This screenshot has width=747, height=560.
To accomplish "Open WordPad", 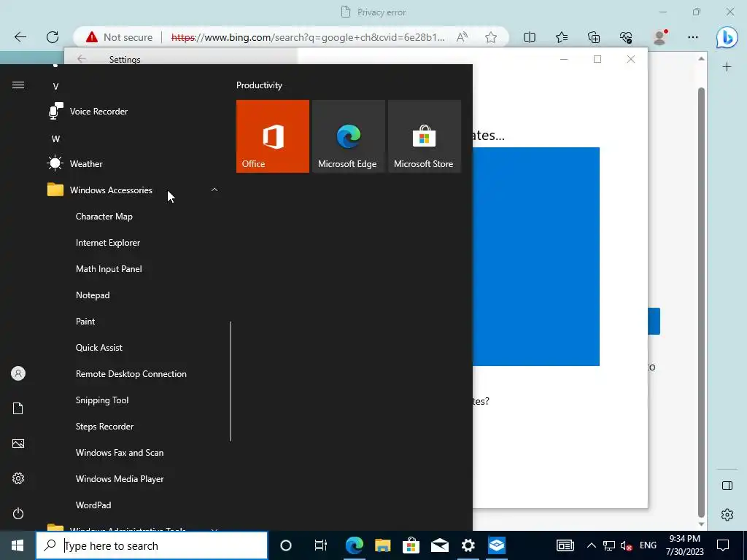I will (x=93, y=505).
